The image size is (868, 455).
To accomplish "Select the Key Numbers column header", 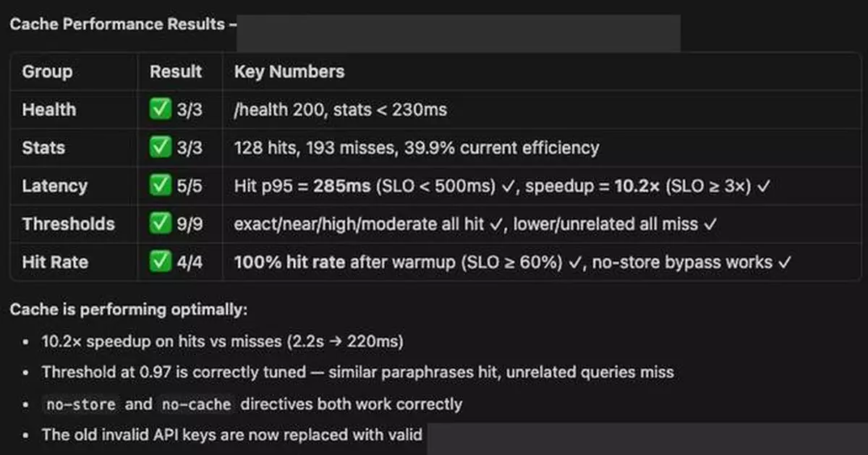I will [x=289, y=72].
